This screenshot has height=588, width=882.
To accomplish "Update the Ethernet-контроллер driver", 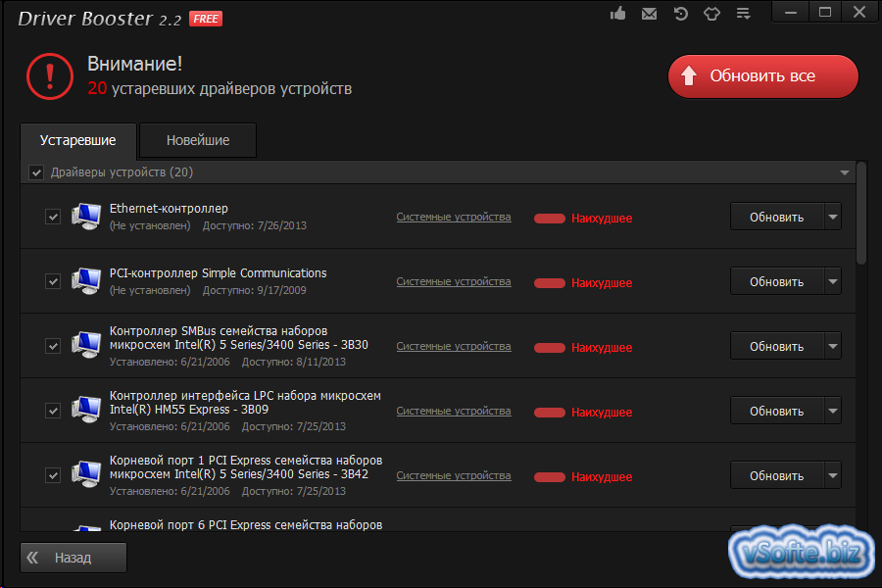I will pyautogui.click(x=777, y=217).
